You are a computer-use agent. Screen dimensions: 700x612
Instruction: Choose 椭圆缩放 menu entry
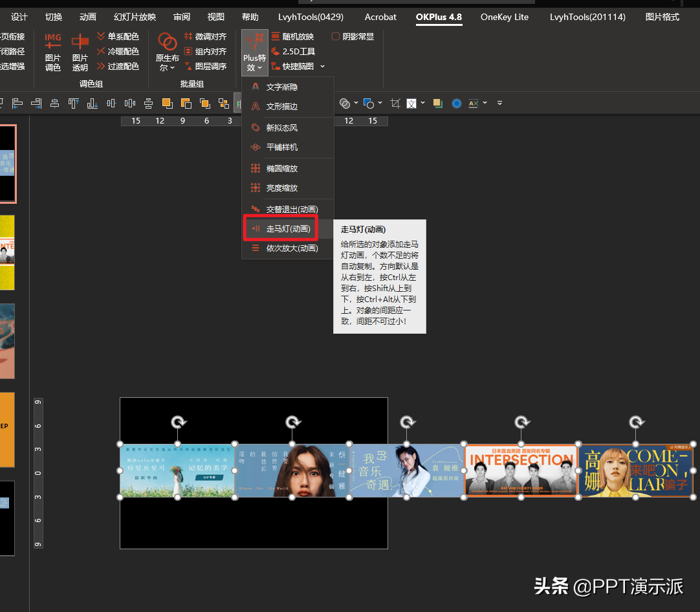(x=287, y=168)
